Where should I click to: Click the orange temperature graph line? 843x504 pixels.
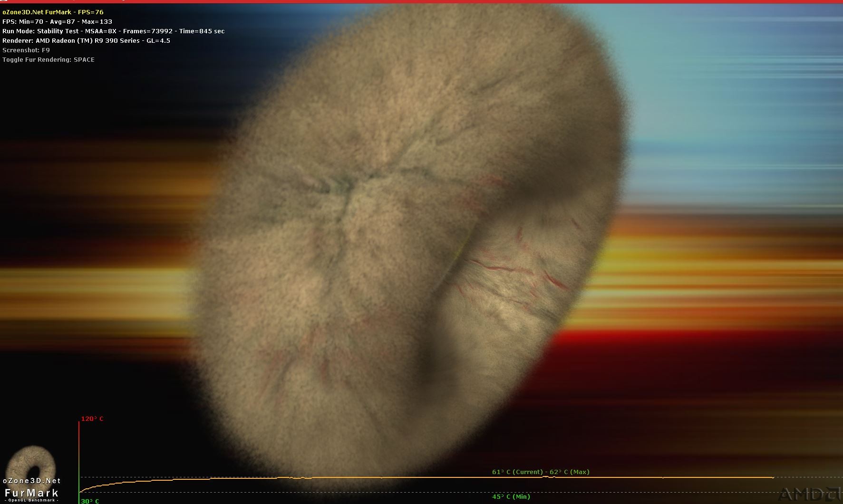(x=426, y=478)
